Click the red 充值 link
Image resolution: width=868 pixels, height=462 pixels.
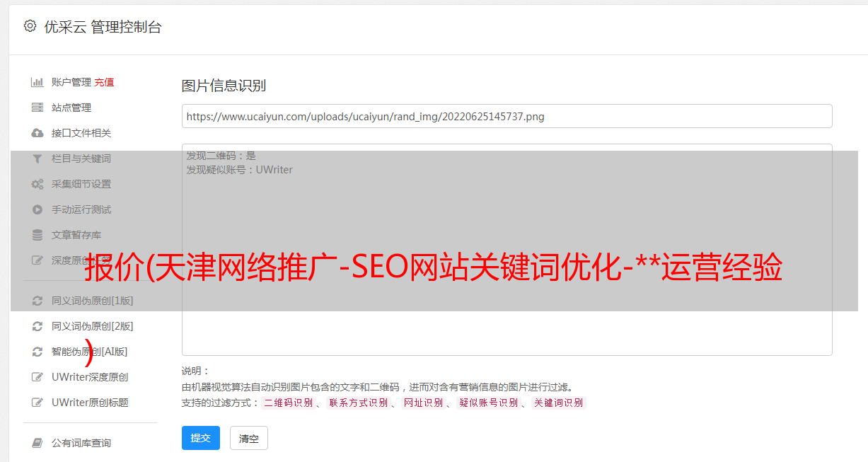[x=104, y=82]
